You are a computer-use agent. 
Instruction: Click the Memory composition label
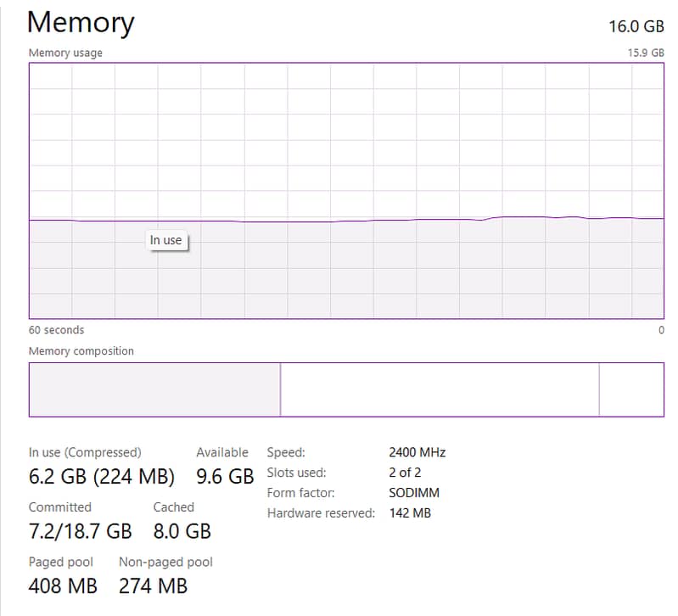point(81,351)
